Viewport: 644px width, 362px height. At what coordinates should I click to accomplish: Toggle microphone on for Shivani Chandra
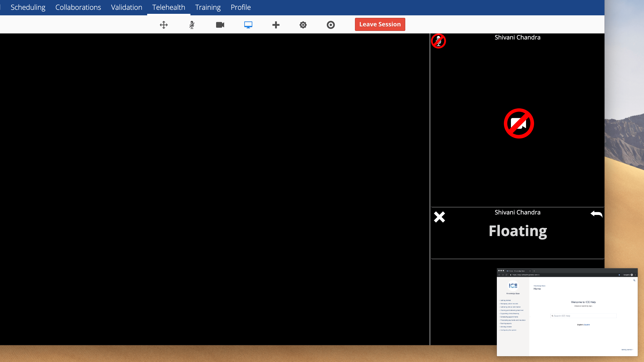tap(439, 41)
